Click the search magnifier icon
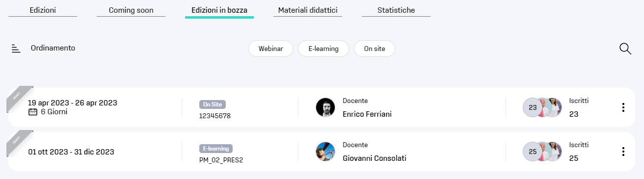 tap(625, 49)
